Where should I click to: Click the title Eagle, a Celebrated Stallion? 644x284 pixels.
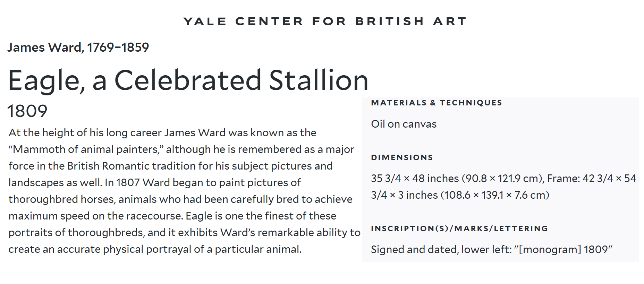pos(188,80)
